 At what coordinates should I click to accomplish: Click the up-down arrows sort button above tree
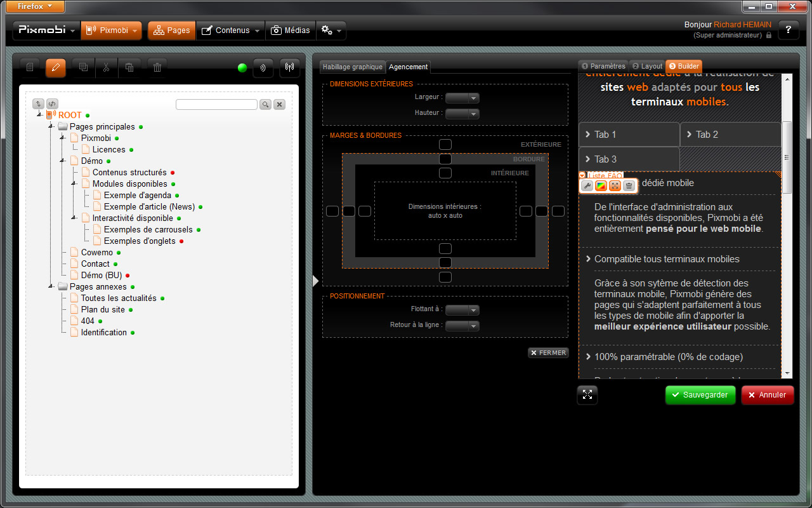point(38,104)
